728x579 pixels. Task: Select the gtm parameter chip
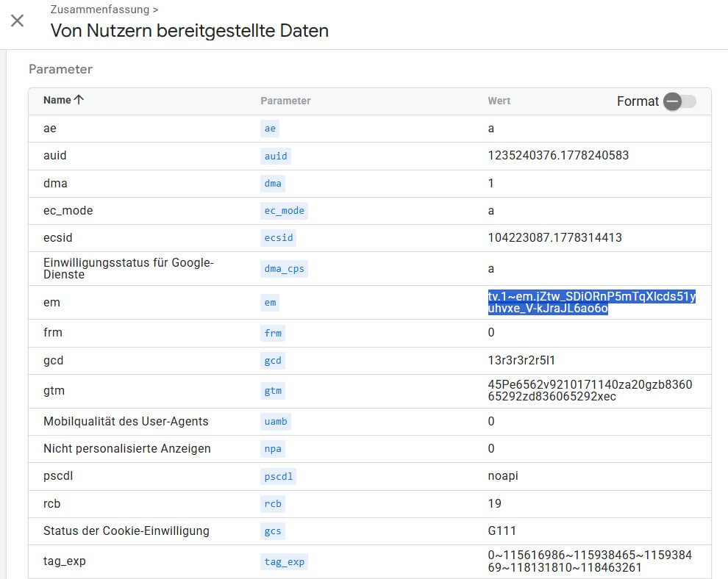(273, 391)
